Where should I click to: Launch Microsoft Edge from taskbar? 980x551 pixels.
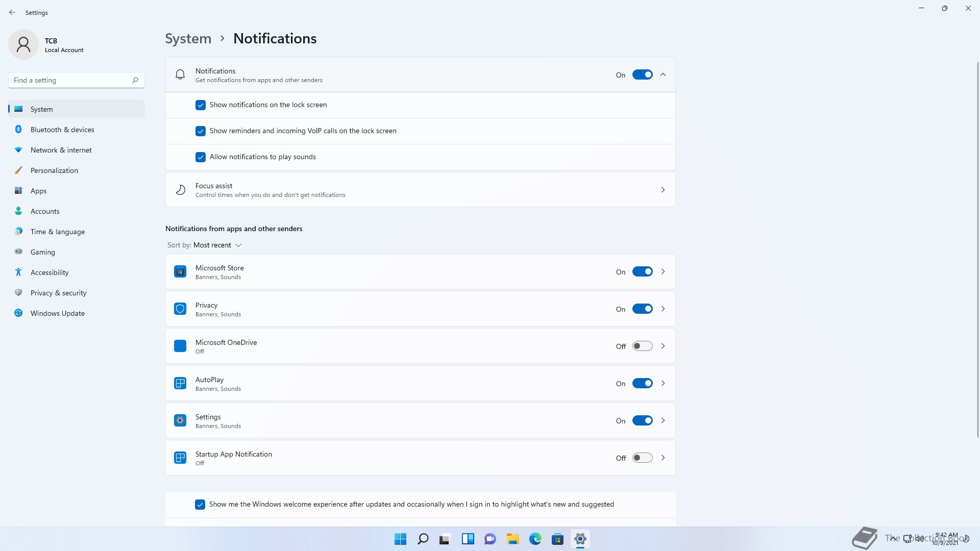click(x=535, y=539)
